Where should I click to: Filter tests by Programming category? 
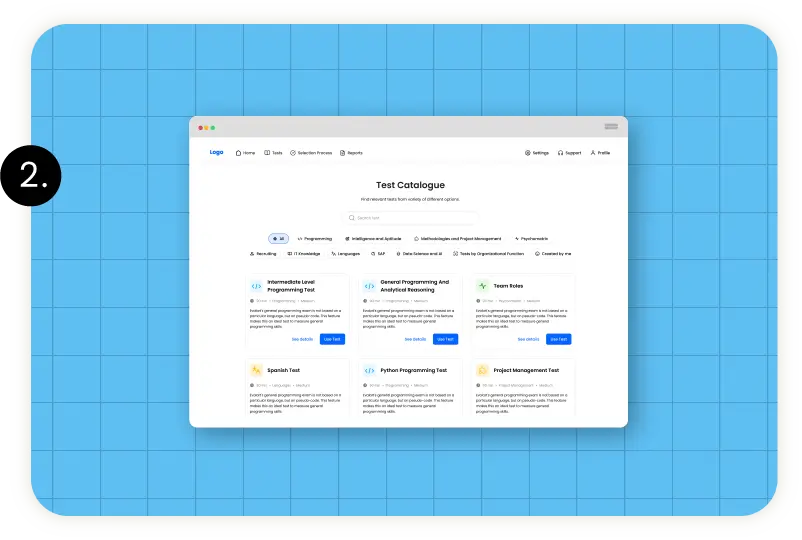click(x=315, y=239)
